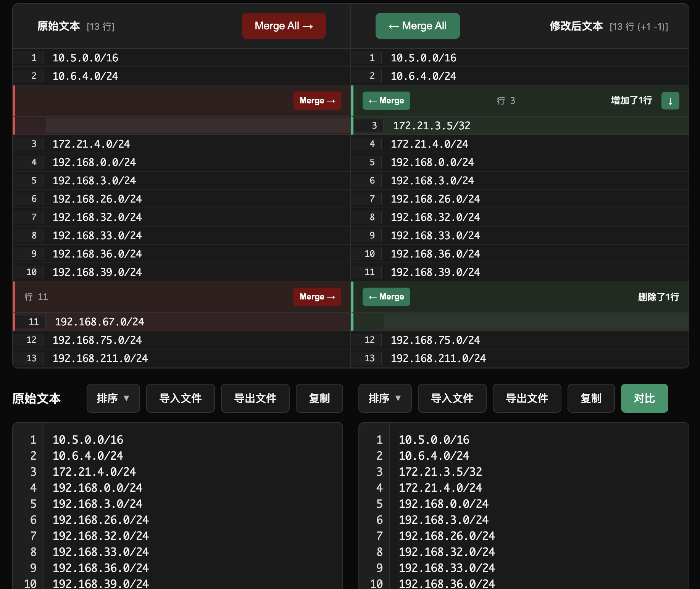Select removed line 192.168.67.0/24 in diff view
The image size is (700, 589).
(100, 322)
